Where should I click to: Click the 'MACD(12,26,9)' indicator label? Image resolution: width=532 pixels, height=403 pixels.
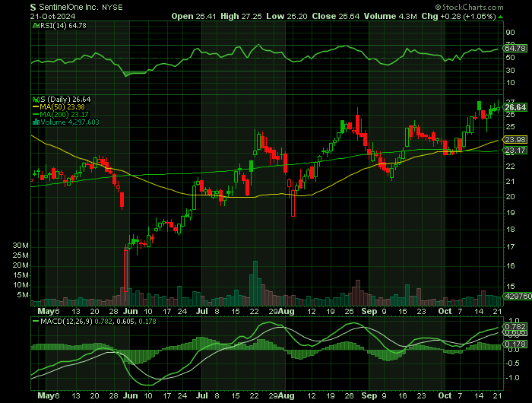tap(66, 321)
